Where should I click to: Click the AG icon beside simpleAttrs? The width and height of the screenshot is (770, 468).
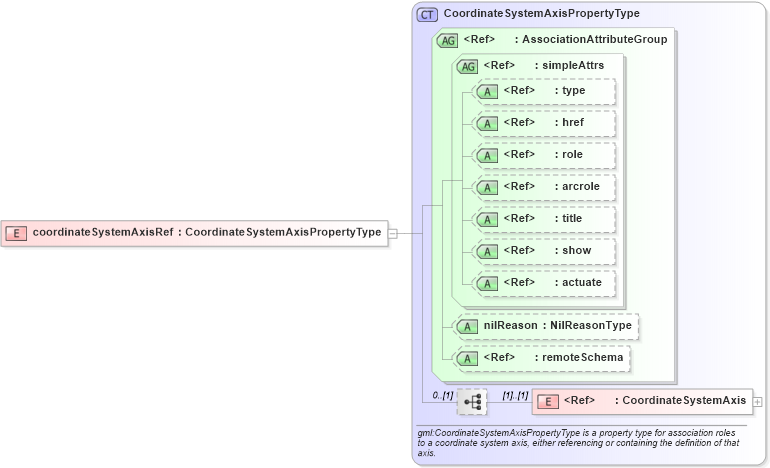click(468, 66)
